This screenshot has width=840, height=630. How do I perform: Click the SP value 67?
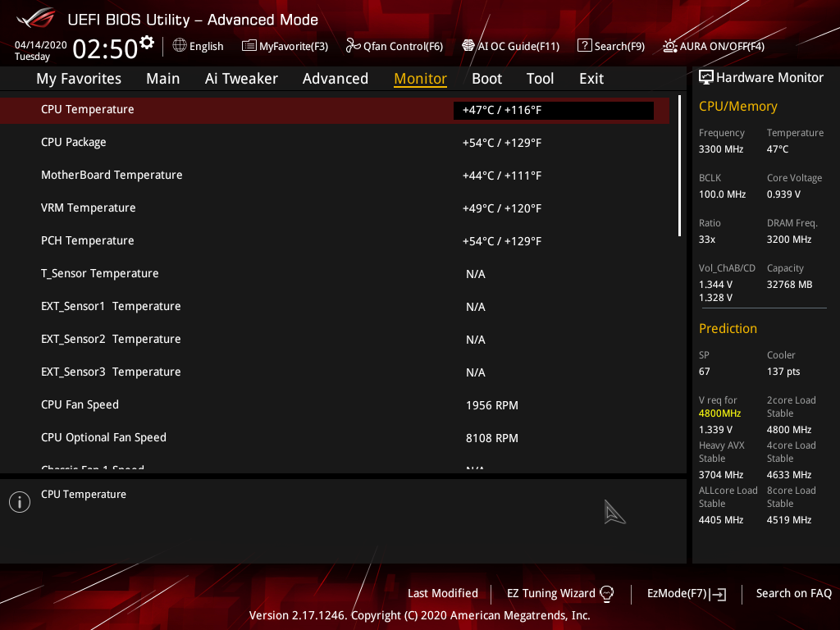[704, 372]
